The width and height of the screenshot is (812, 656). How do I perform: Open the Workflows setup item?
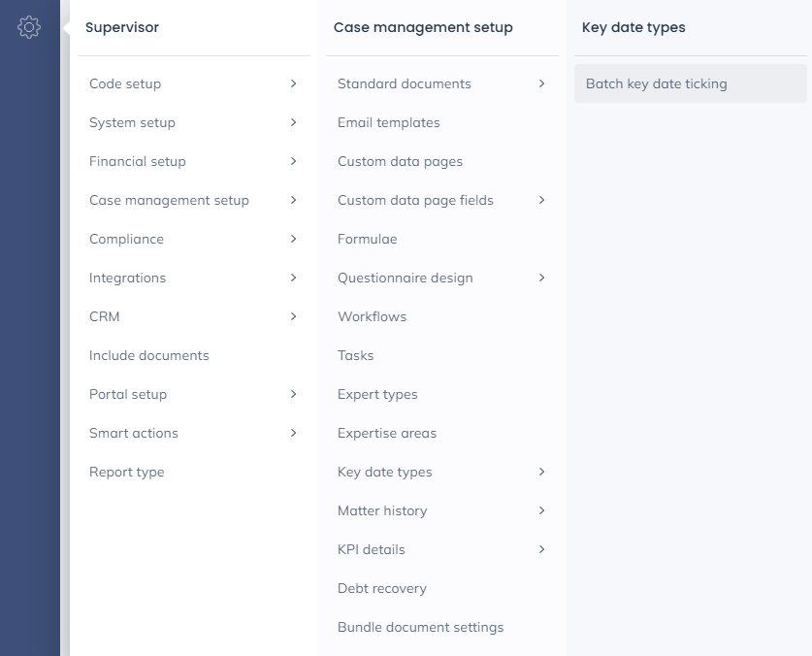pyautogui.click(x=372, y=316)
